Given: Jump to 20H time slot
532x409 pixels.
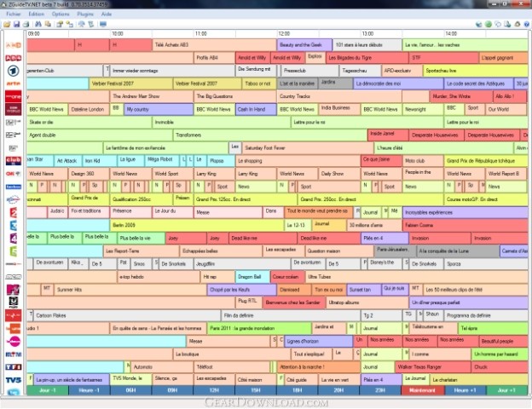Looking at the screenshot, I should click(x=338, y=390).
